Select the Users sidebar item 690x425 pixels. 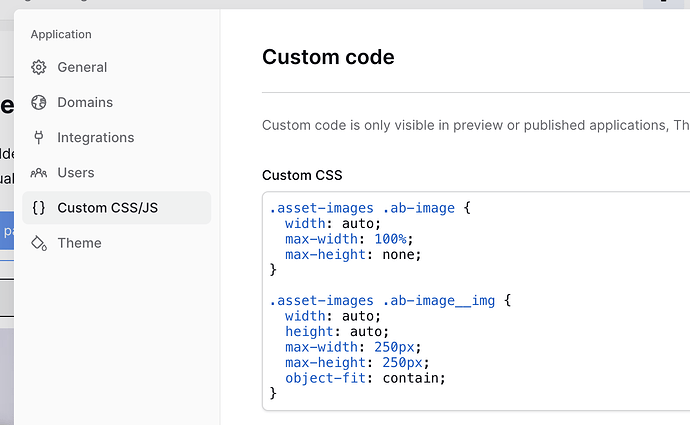117,173
